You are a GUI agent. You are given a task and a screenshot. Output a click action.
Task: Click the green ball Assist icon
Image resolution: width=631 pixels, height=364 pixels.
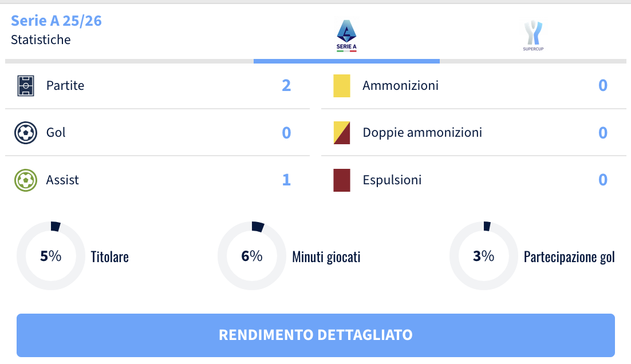tap(26, 180)
